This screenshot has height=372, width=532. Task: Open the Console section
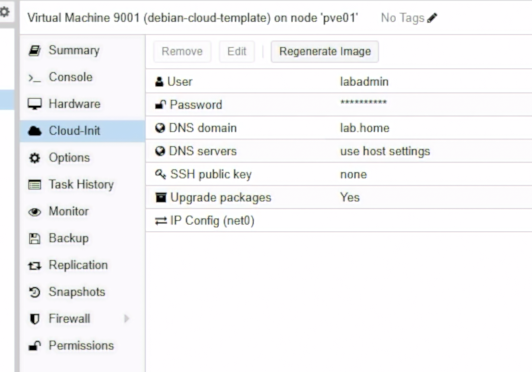click(83, 77)
